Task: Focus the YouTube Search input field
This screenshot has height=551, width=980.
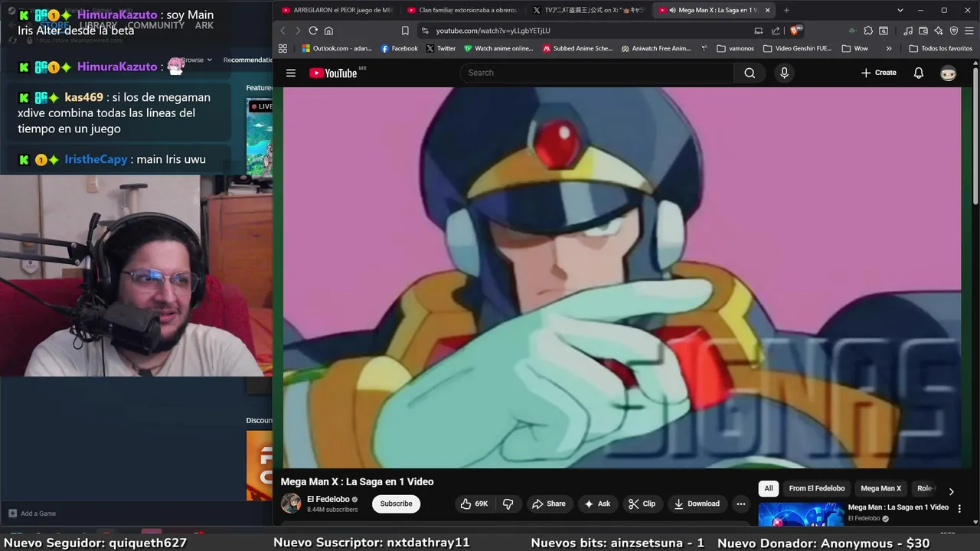Action: pos(596,73)
